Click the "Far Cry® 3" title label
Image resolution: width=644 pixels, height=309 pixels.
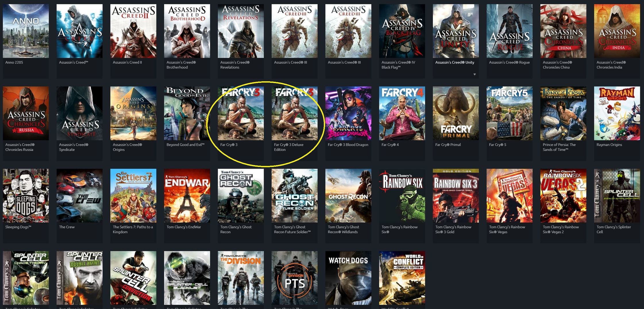click(x=229, y=145)
